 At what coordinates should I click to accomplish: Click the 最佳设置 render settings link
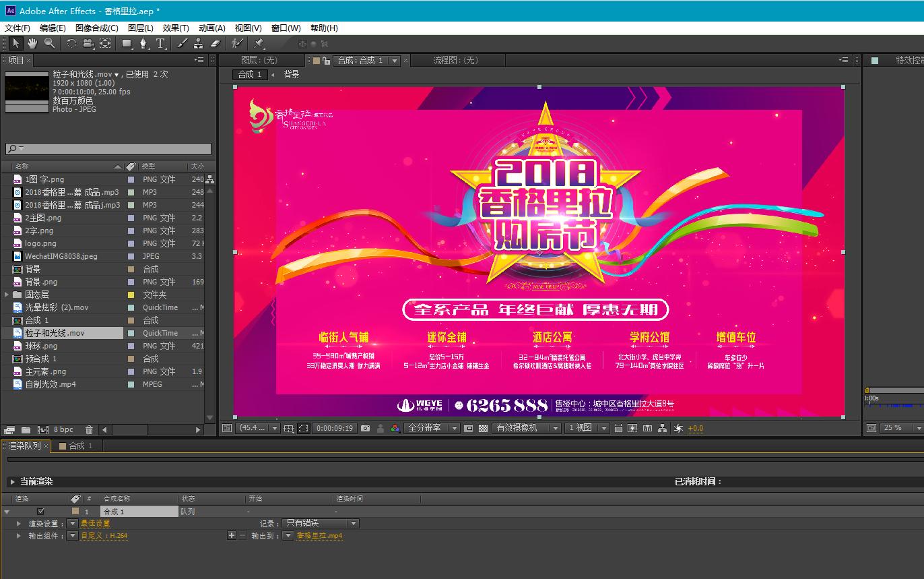point(95,524)
